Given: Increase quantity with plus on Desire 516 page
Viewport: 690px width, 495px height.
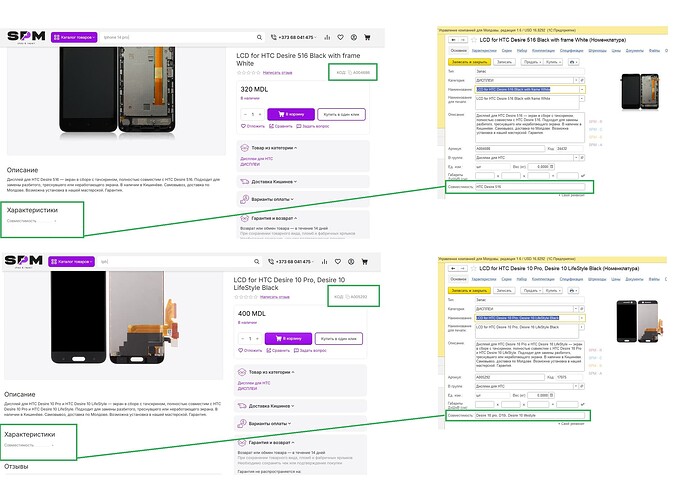Looking at the screenshot, I should tap(260, 114).
